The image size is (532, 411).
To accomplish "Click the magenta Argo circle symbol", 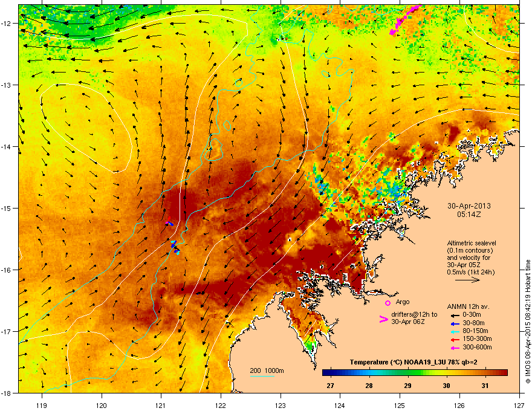I will pyautogui.click(x=388, y=303).
